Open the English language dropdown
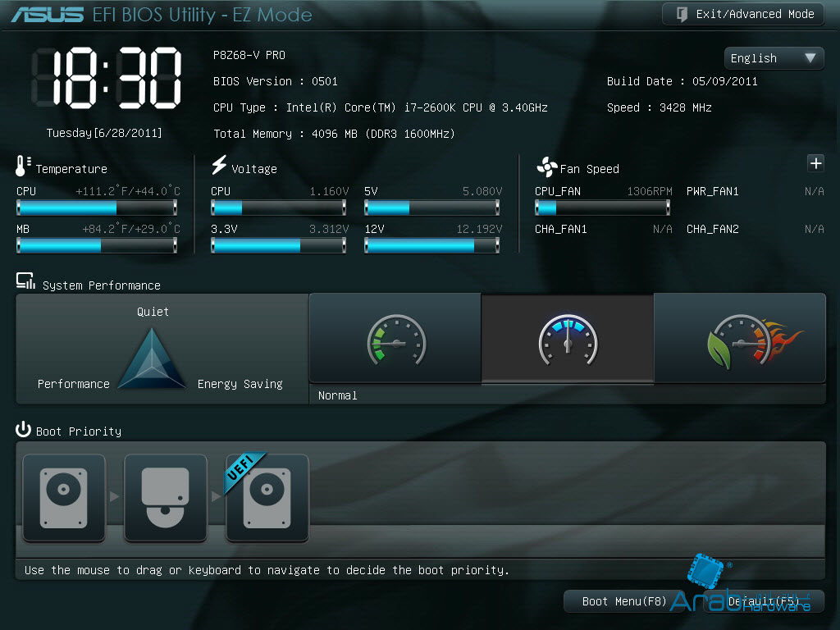840x630 pixels. [774, 58]
